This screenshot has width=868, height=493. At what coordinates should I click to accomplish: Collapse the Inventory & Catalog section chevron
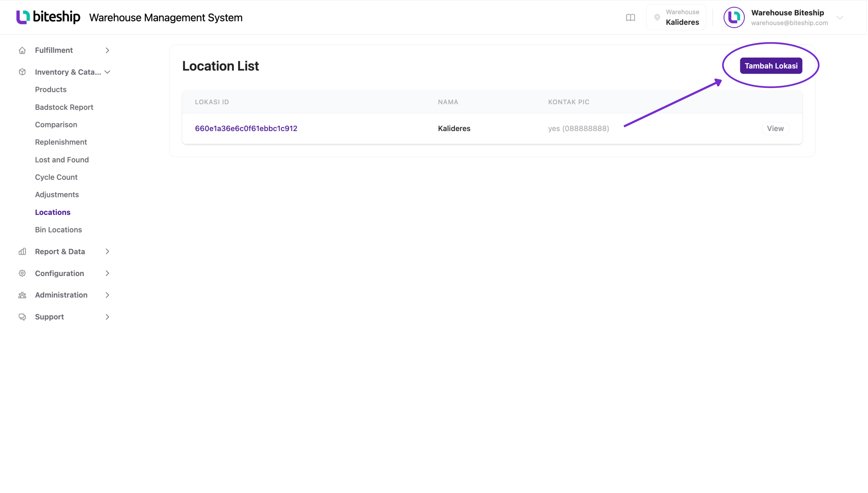tap(107, 72)
